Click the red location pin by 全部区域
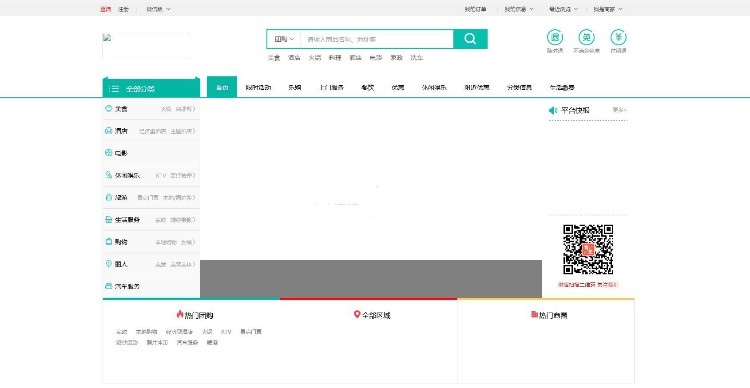This screenshot has width=750, height=388. [x=356, y=314]
